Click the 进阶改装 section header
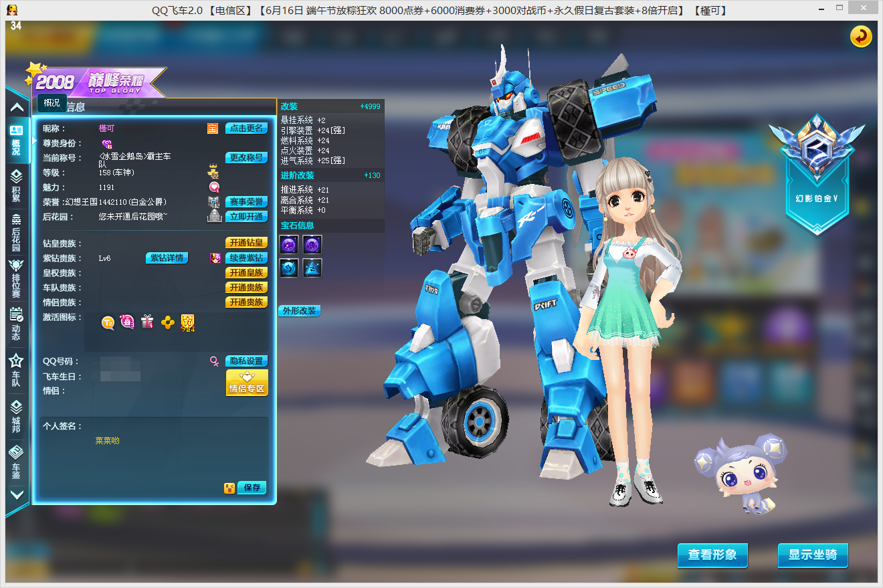883x588 pixels. (x=331, y=175)
